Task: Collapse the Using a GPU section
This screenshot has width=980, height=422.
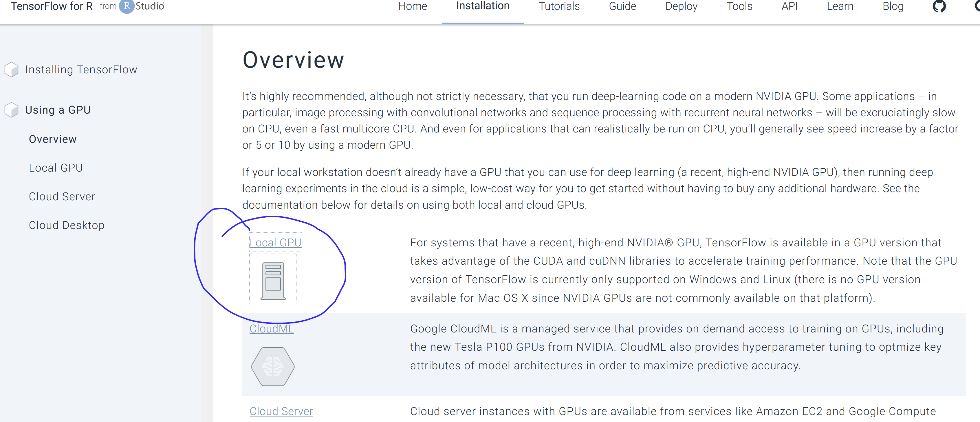Action: point(58,110)
